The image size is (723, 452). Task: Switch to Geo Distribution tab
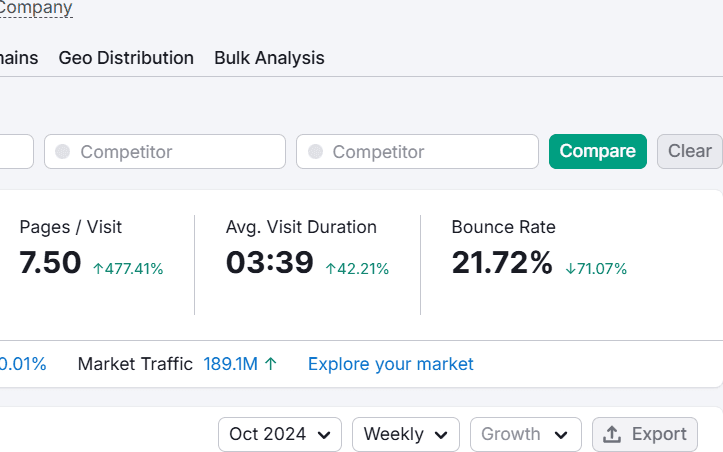(x=126, y=58)
